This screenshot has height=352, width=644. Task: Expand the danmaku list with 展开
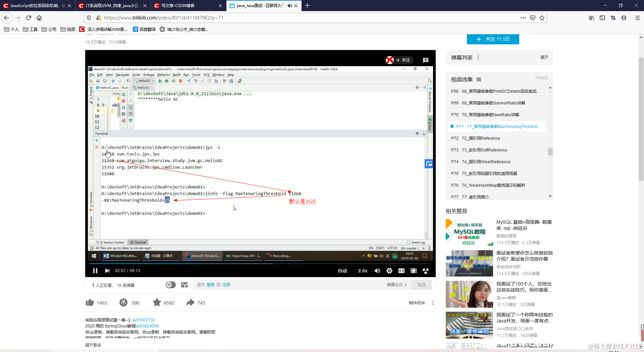(x=544, y=57)
